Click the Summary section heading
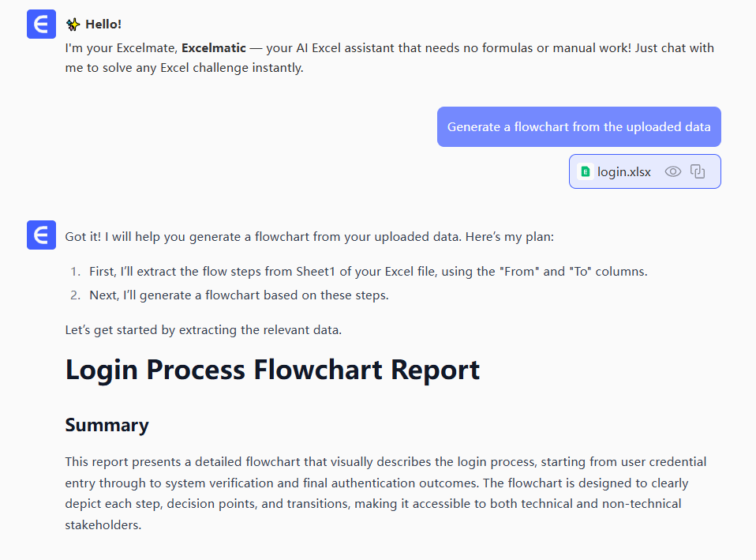Viewport: 756px width, 560px height. (107, 425)
